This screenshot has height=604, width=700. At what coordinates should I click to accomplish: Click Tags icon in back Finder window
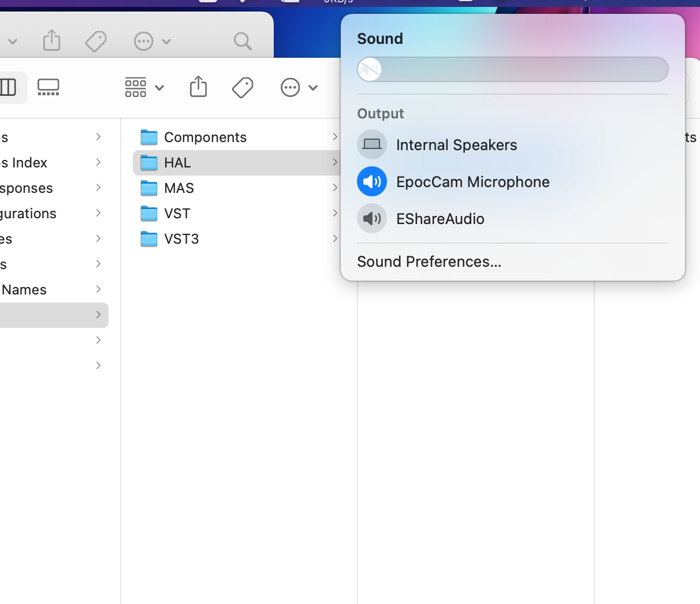(x=96, y=41)
